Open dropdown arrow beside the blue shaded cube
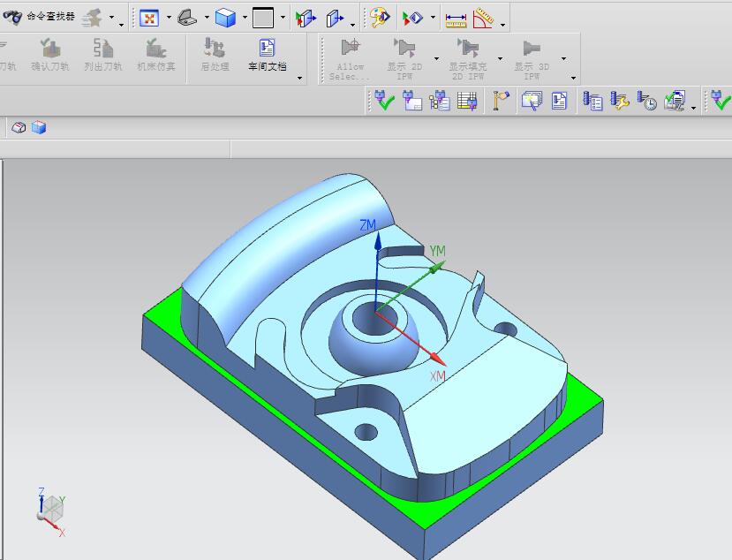The height and width of the screenshot is (560, 732). coord(245,18)
